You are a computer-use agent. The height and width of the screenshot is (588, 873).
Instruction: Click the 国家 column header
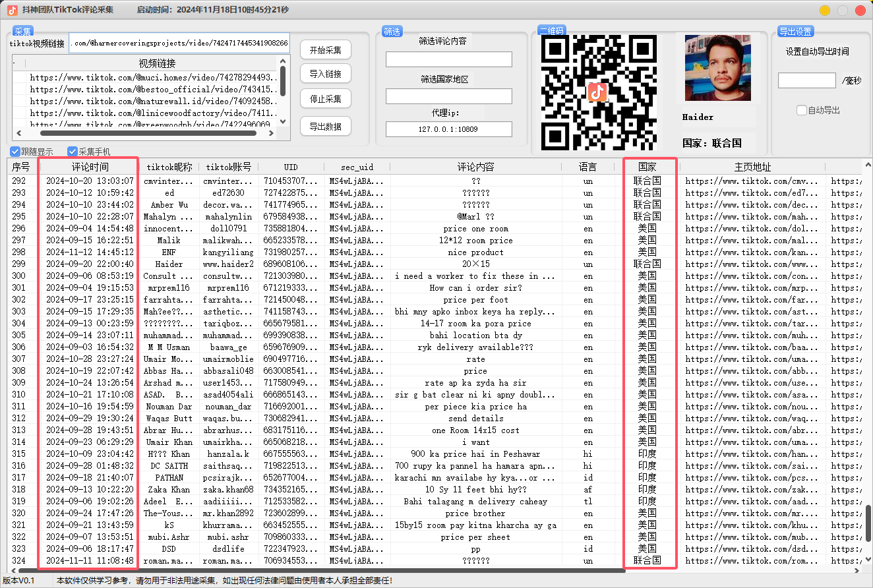point(647,167)
